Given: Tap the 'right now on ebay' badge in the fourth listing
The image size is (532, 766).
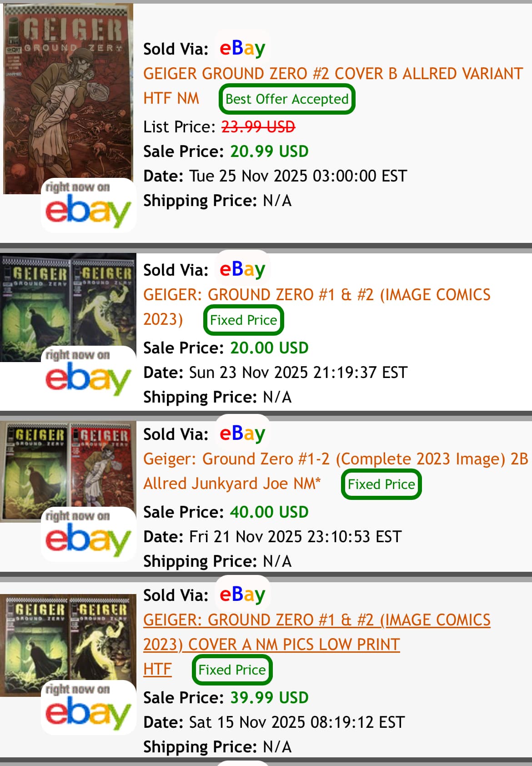Looking at the screenshot, I should coord(89,708).
